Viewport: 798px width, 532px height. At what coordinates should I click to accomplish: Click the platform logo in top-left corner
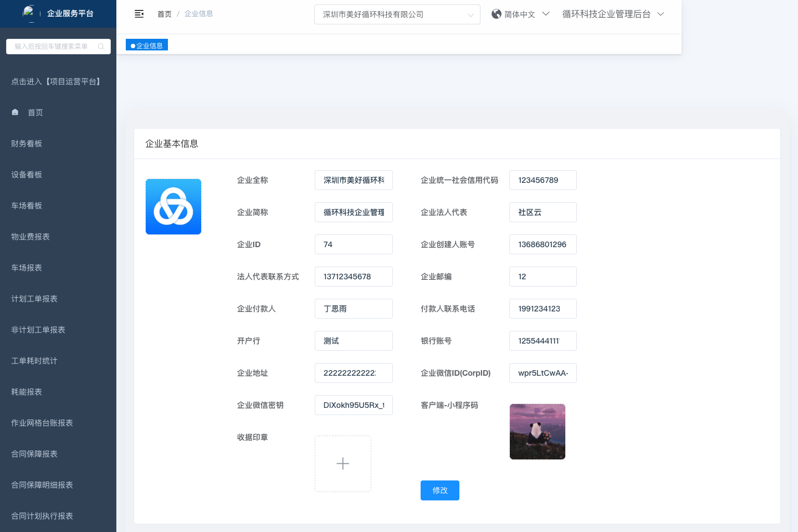click(29, 13)
